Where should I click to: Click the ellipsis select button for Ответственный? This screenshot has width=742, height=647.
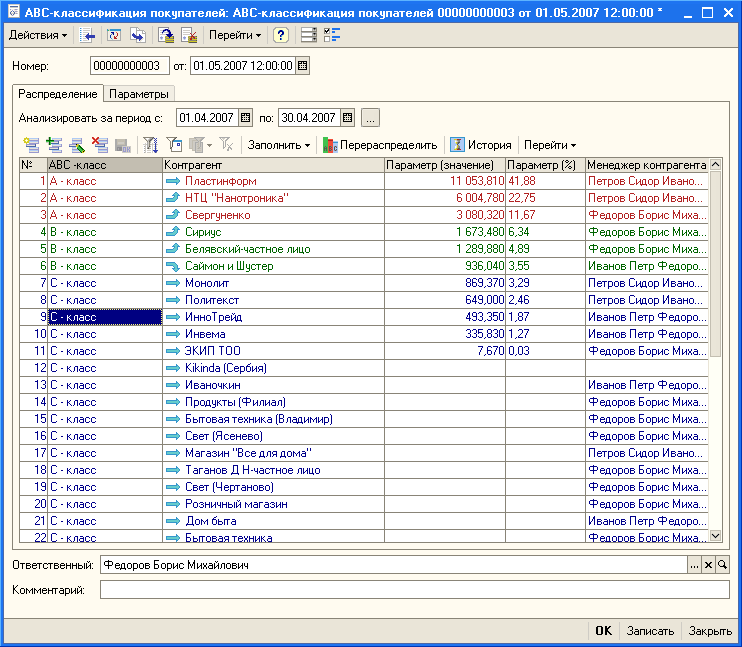click(x=694, y=565)
